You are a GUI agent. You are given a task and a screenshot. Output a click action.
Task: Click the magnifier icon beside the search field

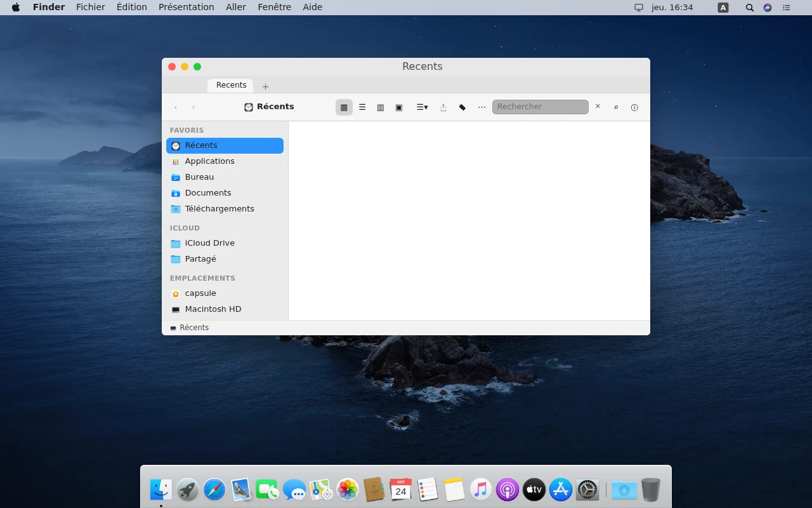(616, 107)
